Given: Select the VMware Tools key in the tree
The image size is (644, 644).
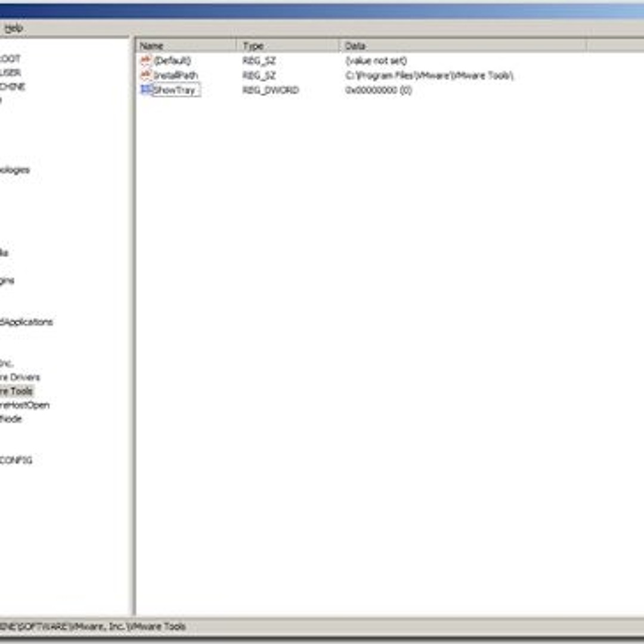Looking at the screenshot, I should [x=17, y=391].
